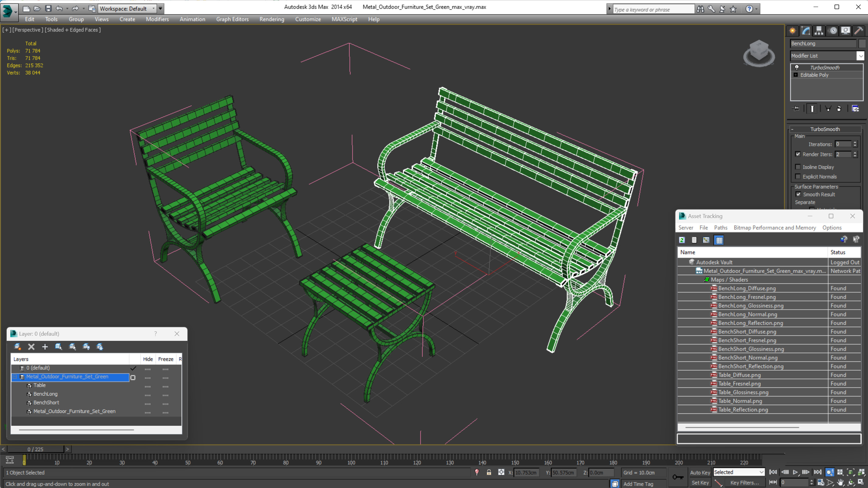The width and height of the screenshot is (868, 488).
Task: Open Bitmap Performance and Memory menu
Action: (x=775, y=228)
